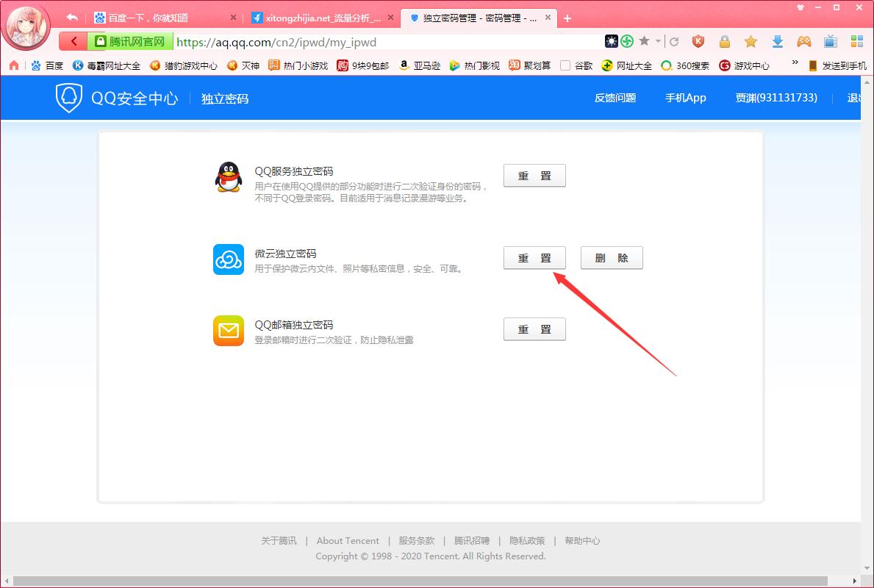
Task: Click the QQ邮箱 envelope icon
Action: [228, 331]
